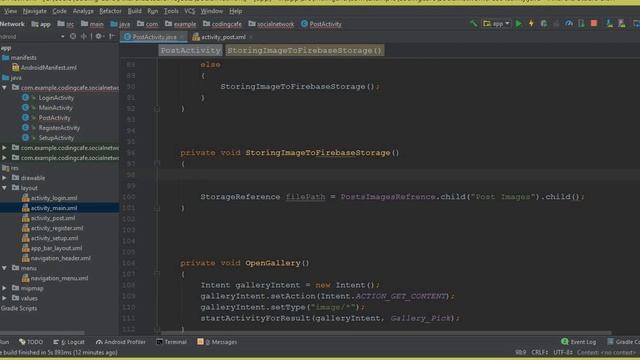
Task: Expand the values folder
Action: 4,298
